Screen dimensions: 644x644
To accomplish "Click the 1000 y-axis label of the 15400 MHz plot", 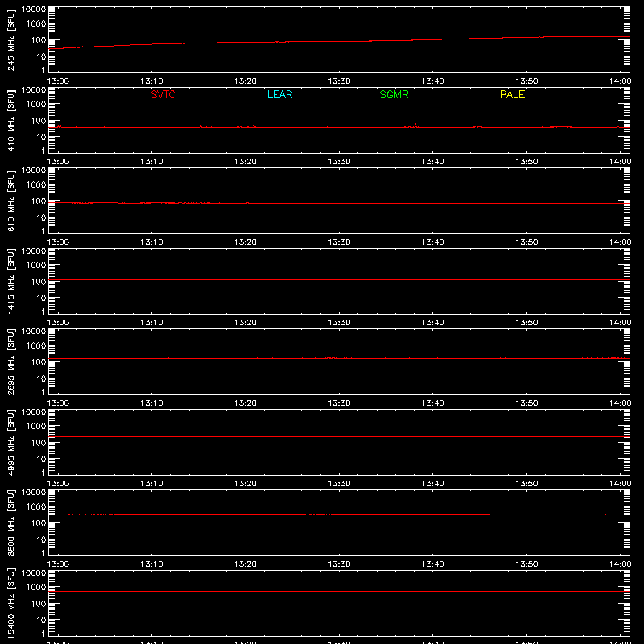I will pyautogui.click(x=36, y=588).
